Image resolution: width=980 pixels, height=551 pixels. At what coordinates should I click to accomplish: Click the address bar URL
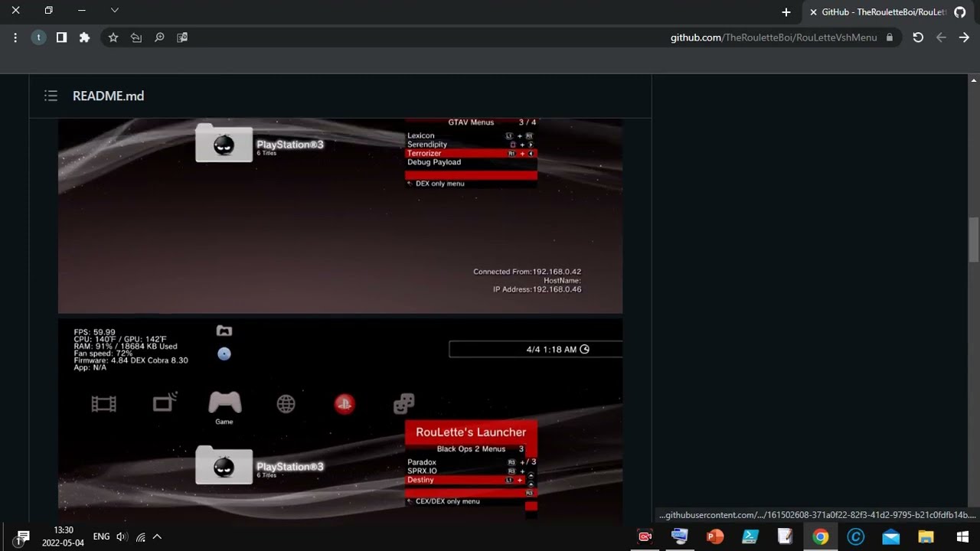pyautogui.click(x=773, y=37)
